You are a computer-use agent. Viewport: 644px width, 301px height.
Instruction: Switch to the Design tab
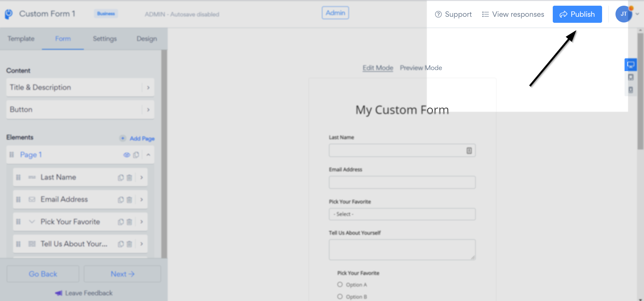pos(147,39)
